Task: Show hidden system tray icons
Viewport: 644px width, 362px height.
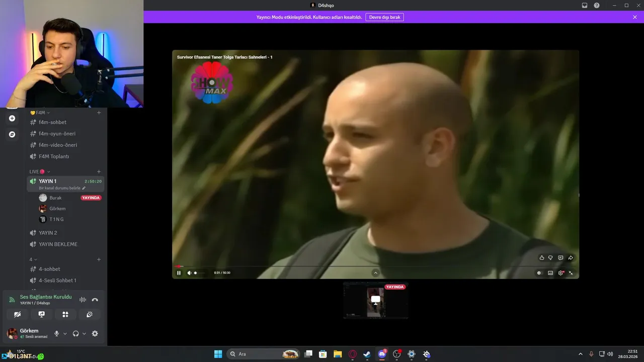Action: pyautogui.click(x=581, y=354)
